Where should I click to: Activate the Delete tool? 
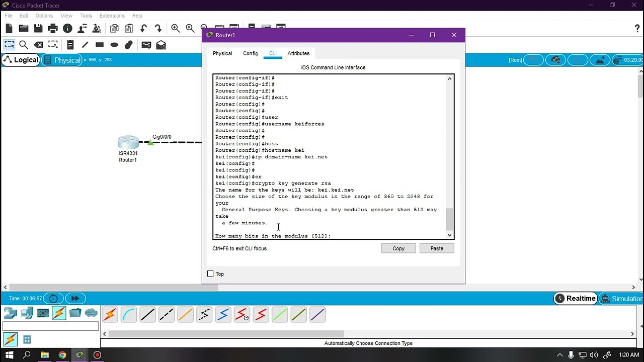38,45
